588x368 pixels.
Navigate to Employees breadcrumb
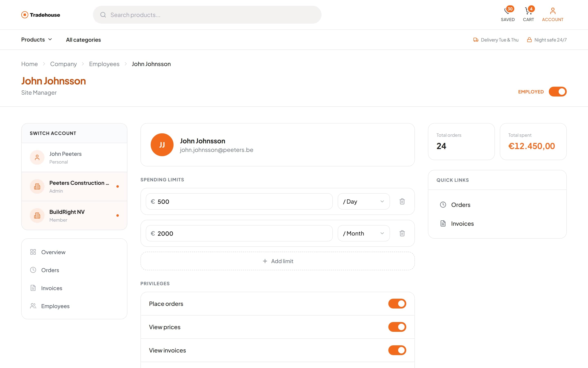click(104, 64)
